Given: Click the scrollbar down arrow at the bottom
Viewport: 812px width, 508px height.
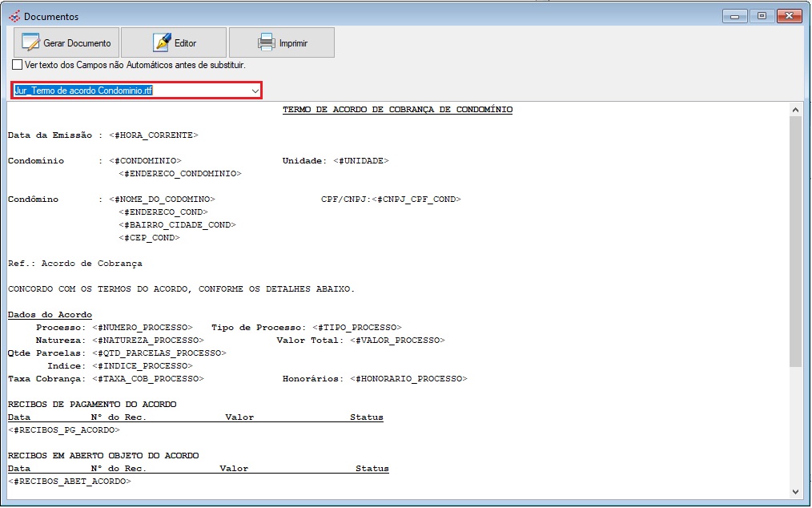Looking at the screenshot, I should [x=795, y=491].
